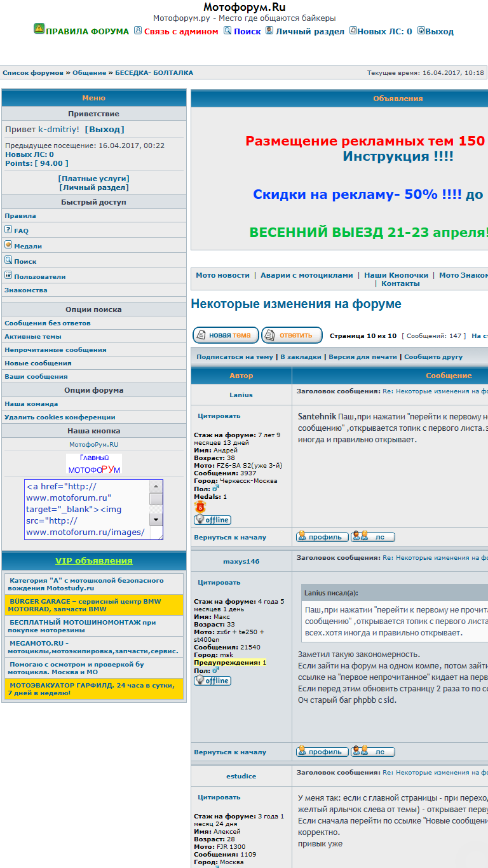This screenshot has height=868, width=488.
Task: Open the BÜRGER GARAGE VIP ad
Action: pyautogui.click(x=85, y=605)
